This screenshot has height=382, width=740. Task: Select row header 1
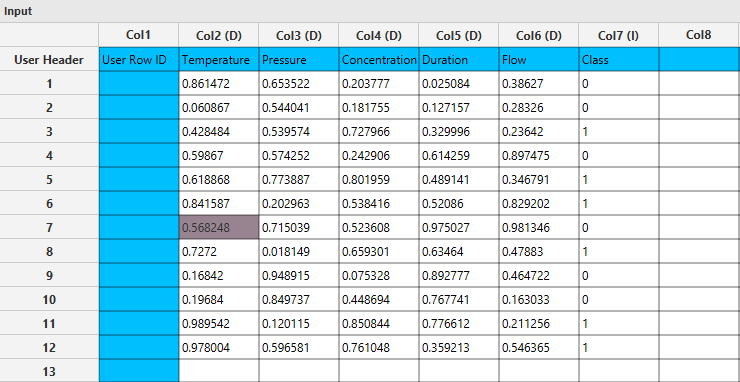49,84
